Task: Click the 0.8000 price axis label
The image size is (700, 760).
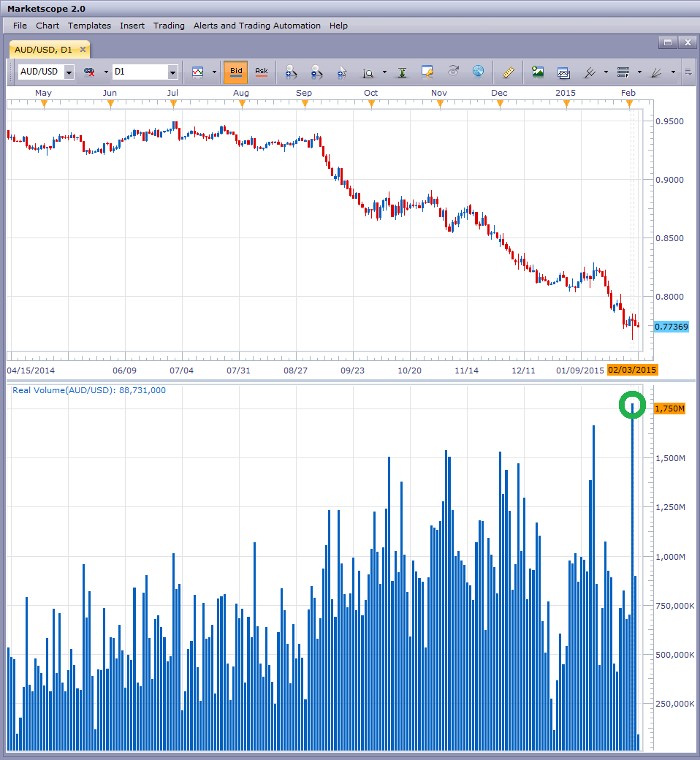Action: pyautogui.click(x=669, y=297)
